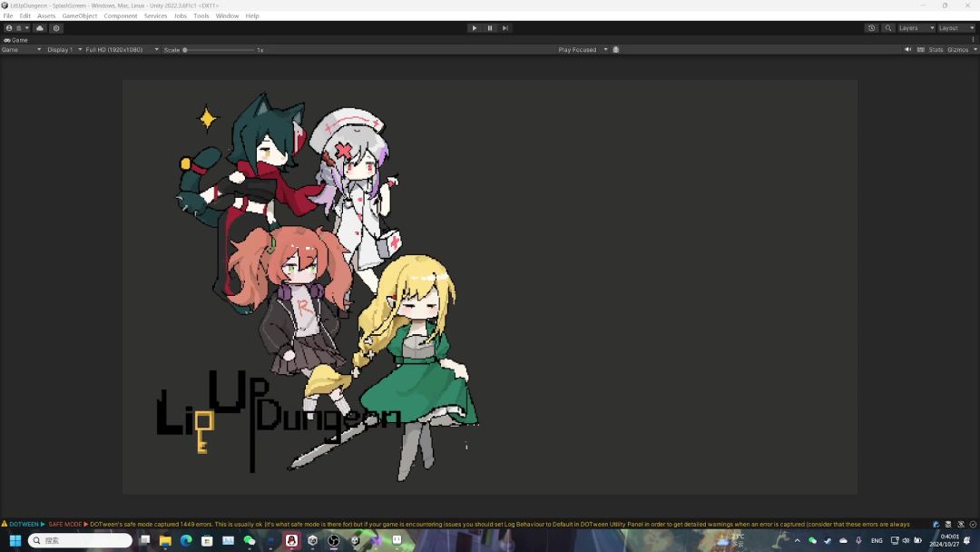This screenshot has height=552, width=980.
Task: Open the Full HD resolution dropdown
Action: [x=122, y=50]
